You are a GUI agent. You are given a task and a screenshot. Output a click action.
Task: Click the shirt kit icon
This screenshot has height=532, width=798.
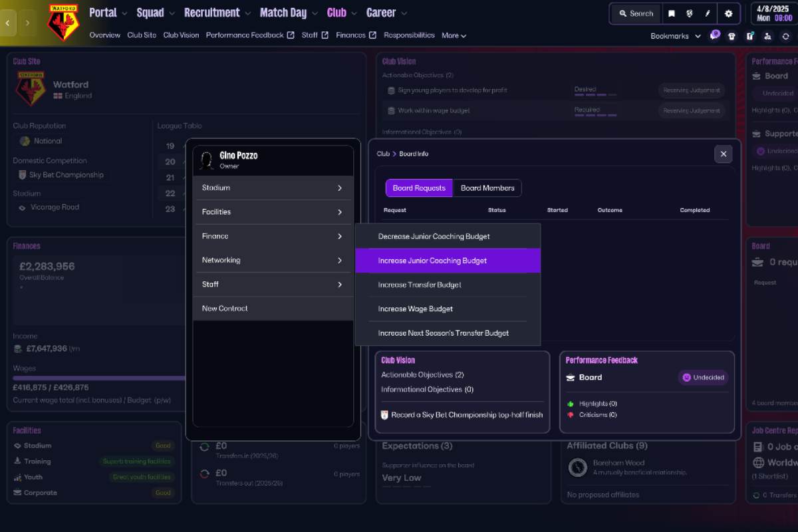[x=732, y=36]
